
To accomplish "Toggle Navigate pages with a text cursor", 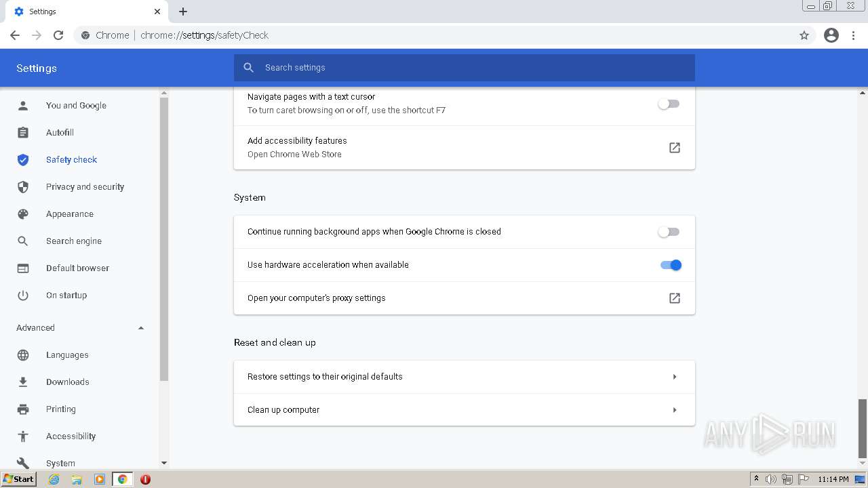I will (x=669, y=104).
